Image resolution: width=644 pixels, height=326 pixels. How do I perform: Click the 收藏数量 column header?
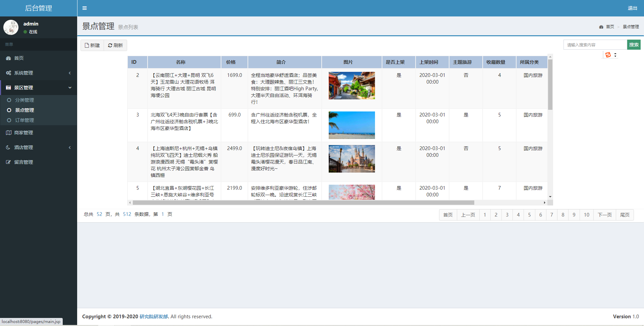499,62
